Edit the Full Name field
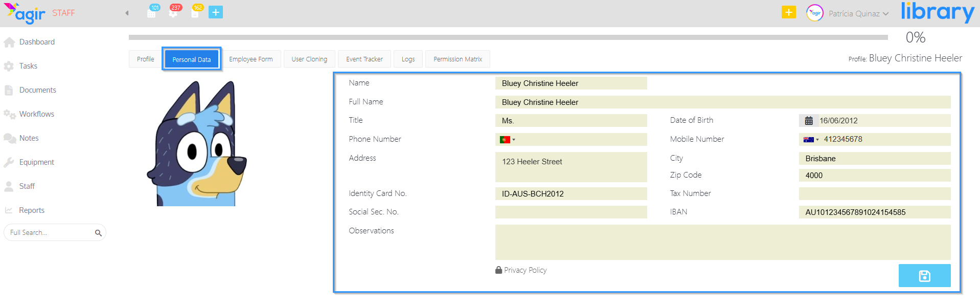The height and width of the screenshot is (305, 980). coord(723,102)
